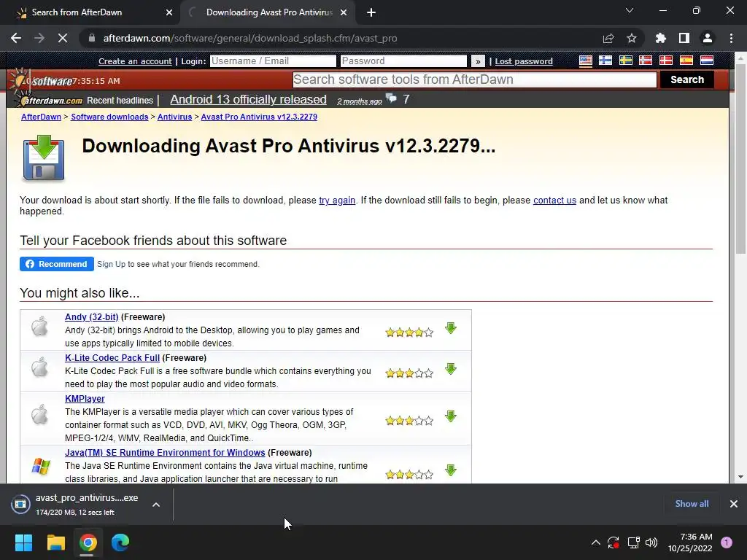The width and height of the screenshot is (747, 560).
Task: Close the Downloading Avast Pro Antivirus tab
Action: tap(344, 13)
